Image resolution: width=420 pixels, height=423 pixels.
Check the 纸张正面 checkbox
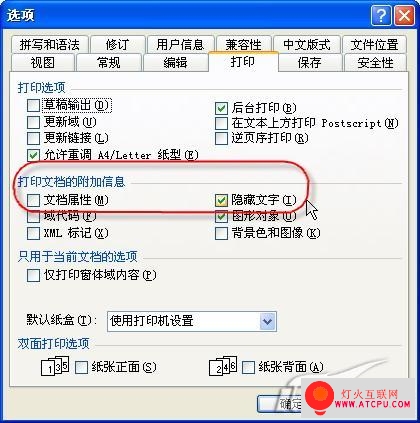pos(81,368)
